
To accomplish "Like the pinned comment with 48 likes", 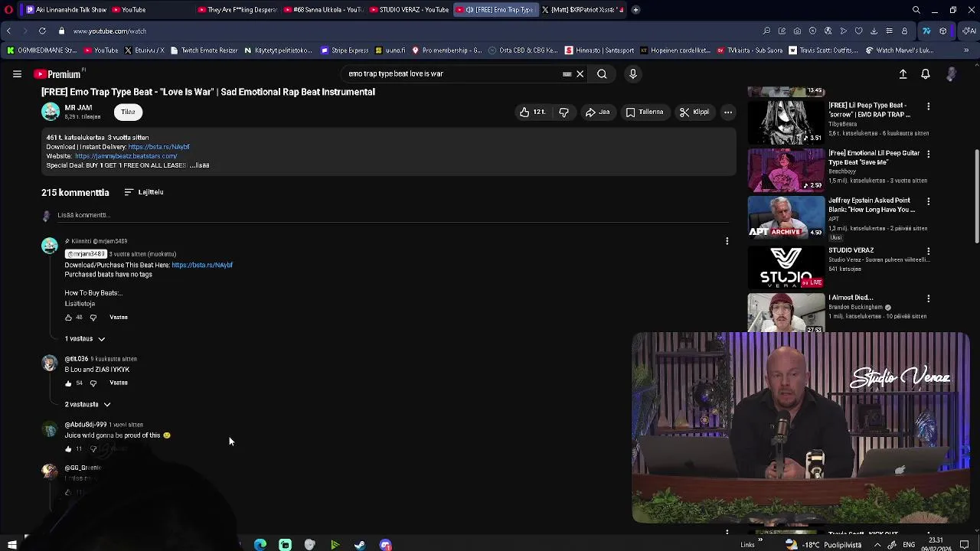I will tap(68, 318).
